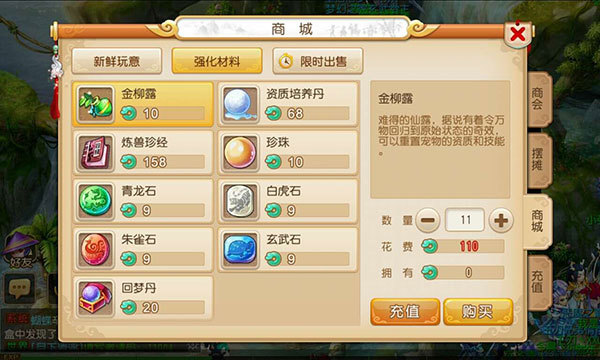Image resolution: width=600 pixels, height=360 pixels.
Task: Choose the 资质培养丹 white orb icon
Action: click(240, 104)
